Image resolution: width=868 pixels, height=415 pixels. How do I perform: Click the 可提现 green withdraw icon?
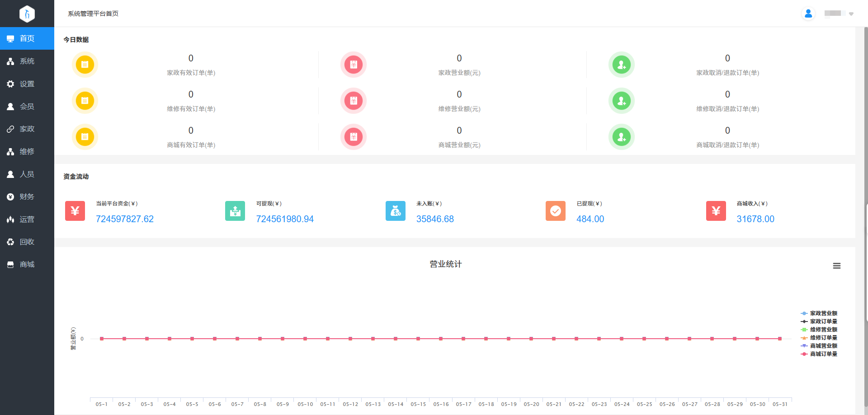(x=235, y=211)
